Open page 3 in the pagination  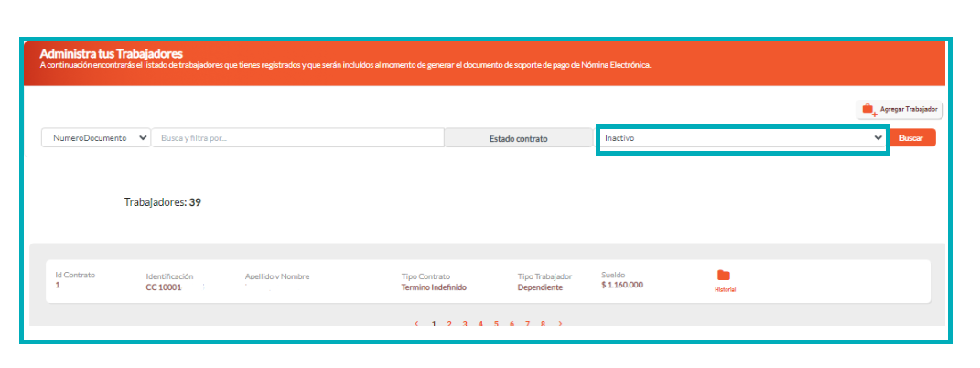465,324
